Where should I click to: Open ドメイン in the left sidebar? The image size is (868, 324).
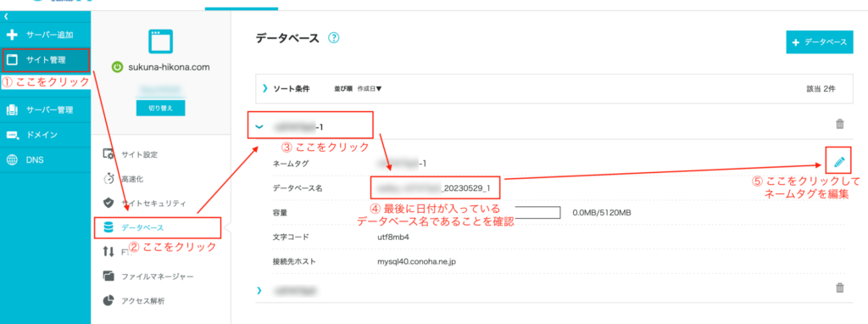coord(46,135)
